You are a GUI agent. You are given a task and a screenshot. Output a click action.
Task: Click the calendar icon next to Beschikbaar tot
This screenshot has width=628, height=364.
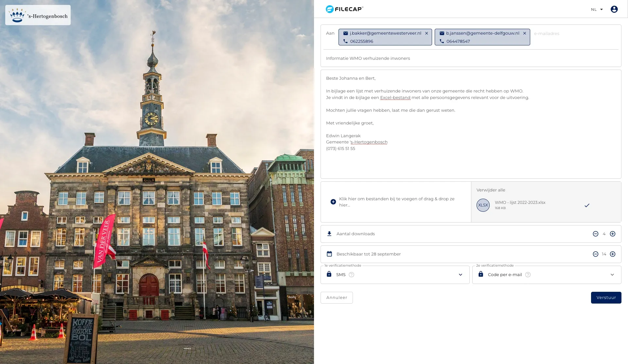[329, 254]
